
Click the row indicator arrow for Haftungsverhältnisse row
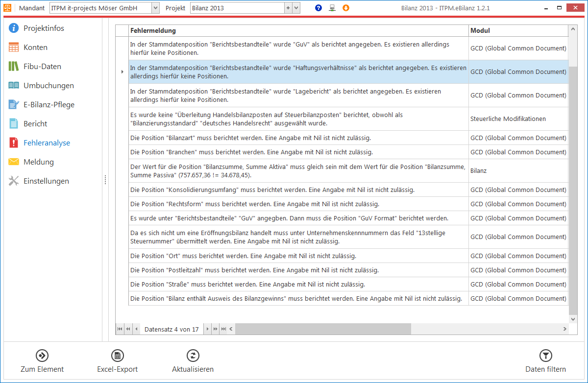coord(122,72)
